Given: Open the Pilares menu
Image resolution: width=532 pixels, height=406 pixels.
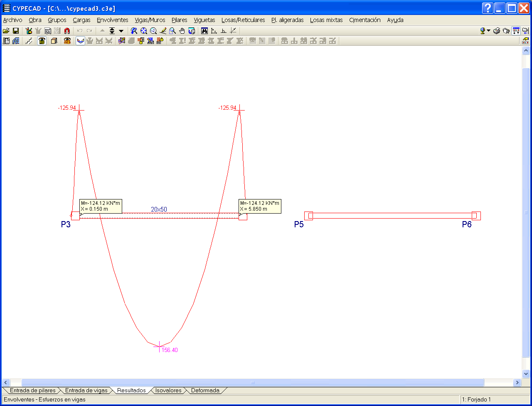Looking at the screenshot, I should tap(180, 20).
